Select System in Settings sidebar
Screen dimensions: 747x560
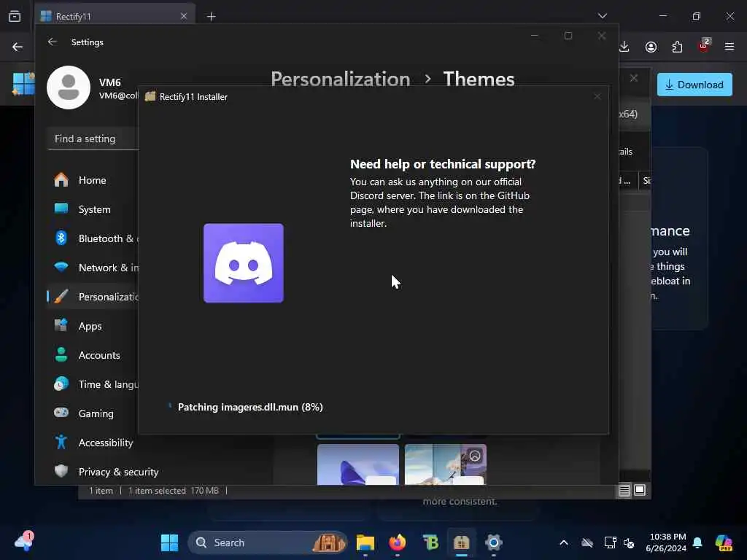pyautogui.click(x=93, y=209)
